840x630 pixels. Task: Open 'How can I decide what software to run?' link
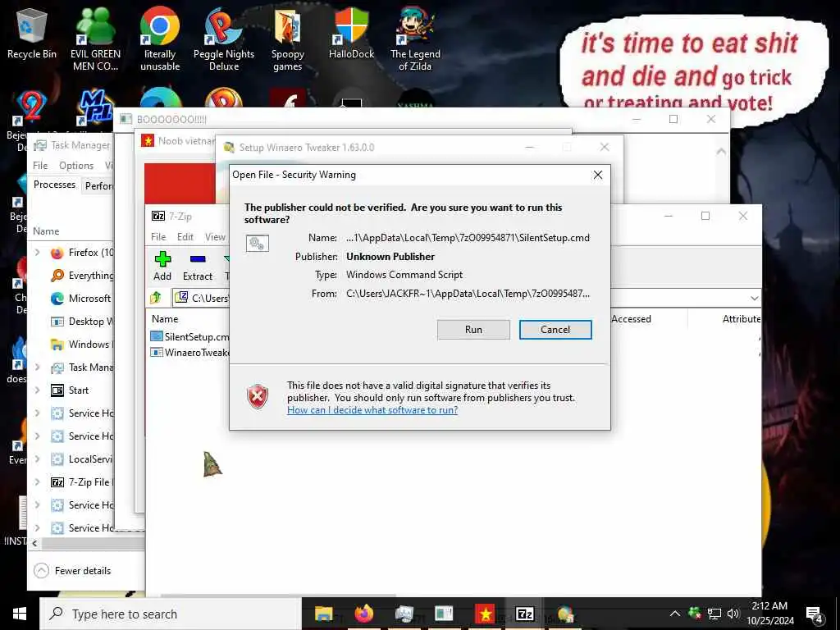[372, 410]
